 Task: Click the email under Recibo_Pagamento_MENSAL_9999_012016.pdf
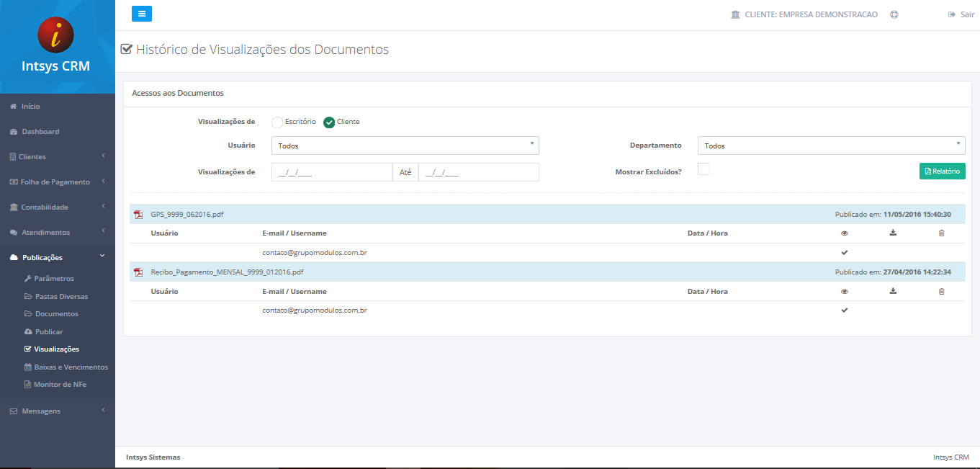[315, 311]
